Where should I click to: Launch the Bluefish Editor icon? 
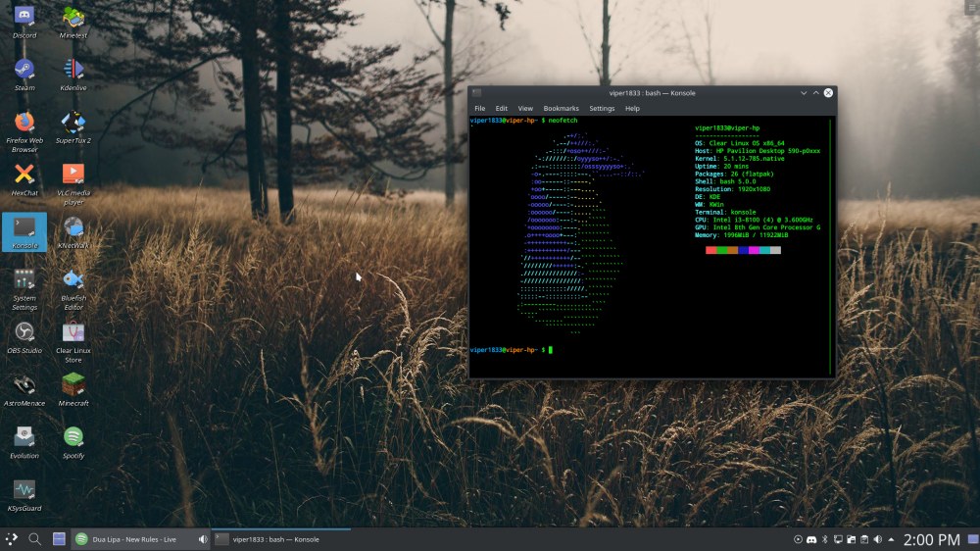[x=73, y=289]
